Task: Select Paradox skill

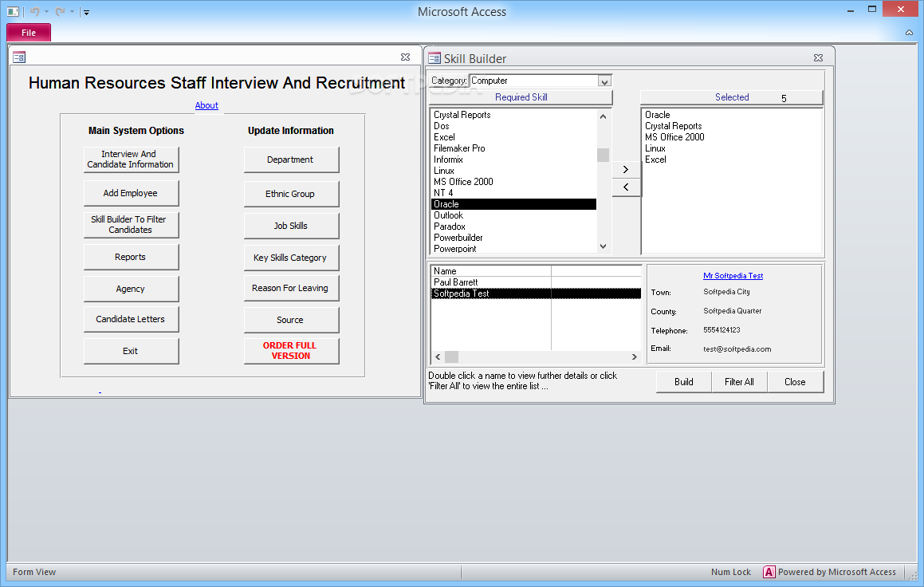Action: (x=513, y=227)
